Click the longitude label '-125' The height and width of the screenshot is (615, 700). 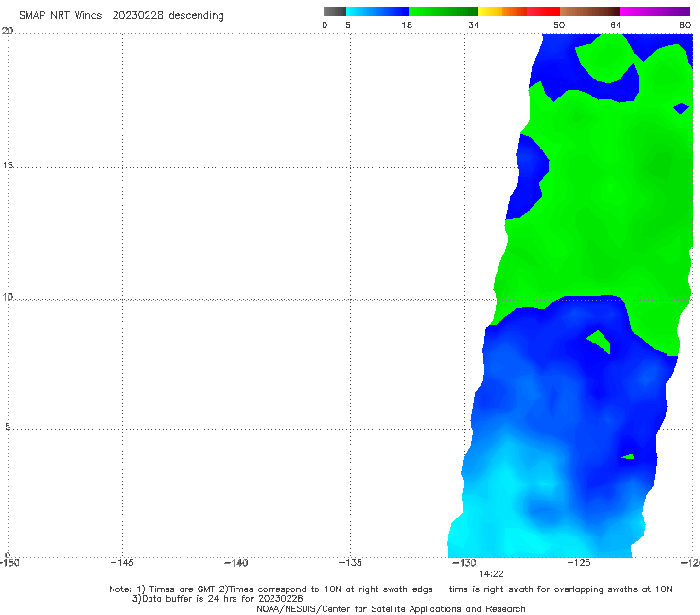point(579,563)
